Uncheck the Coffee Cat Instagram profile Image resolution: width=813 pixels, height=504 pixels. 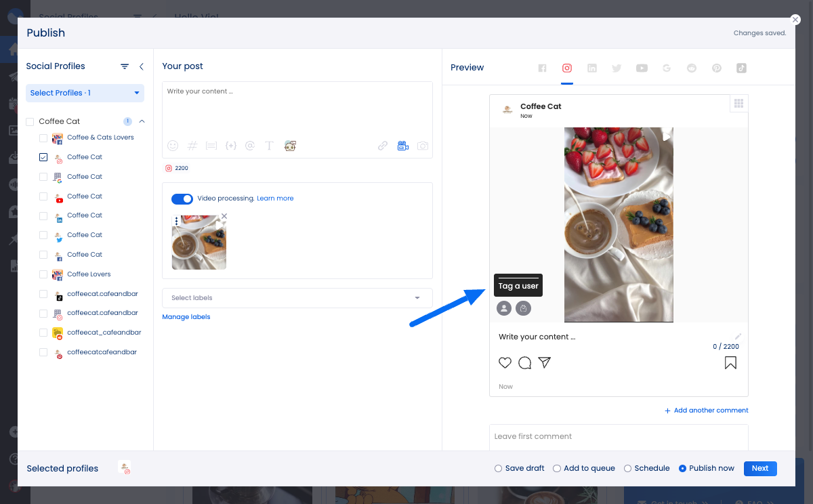click(x=43, y=157)
